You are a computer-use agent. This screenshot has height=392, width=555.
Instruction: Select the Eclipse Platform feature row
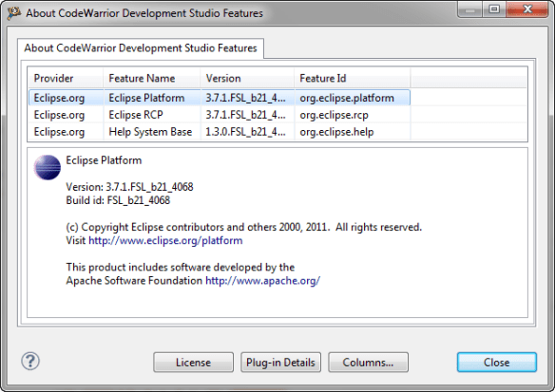coord(220,98)
